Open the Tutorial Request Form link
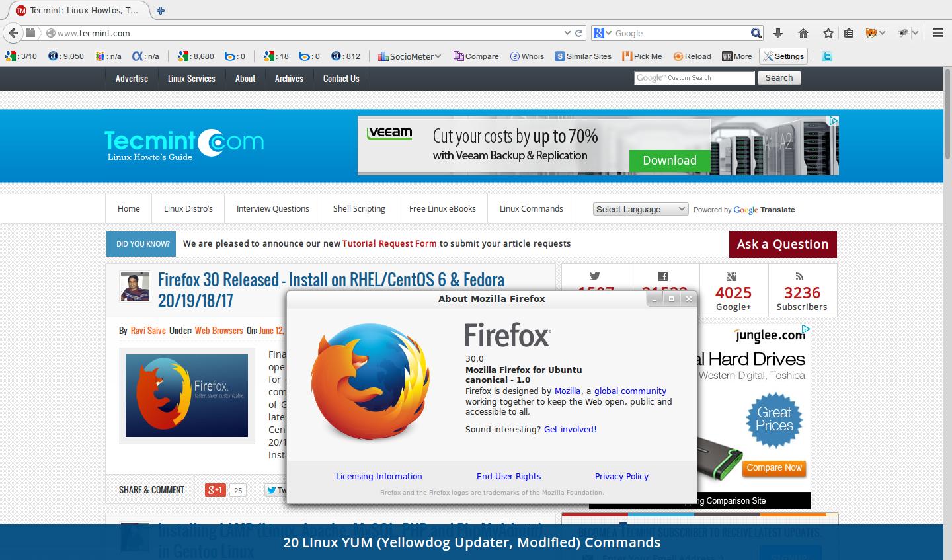This screenshot has width=952, height=560. click(389, 243)
